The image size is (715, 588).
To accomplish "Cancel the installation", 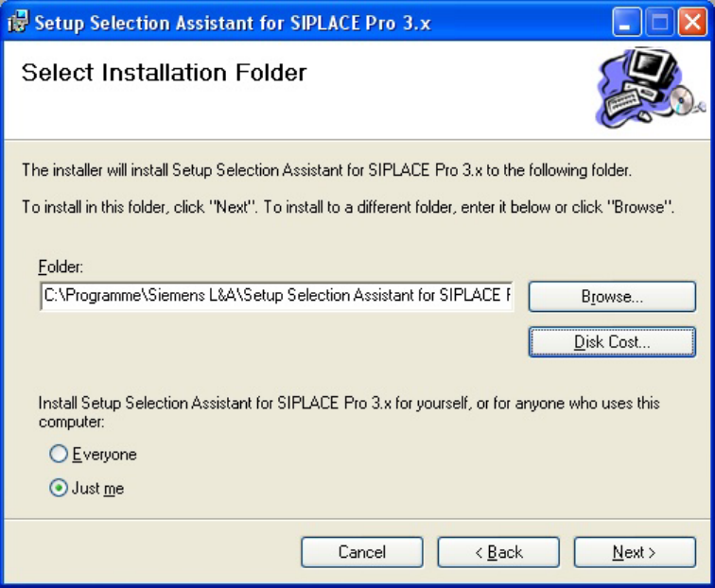I will [362, 552].
